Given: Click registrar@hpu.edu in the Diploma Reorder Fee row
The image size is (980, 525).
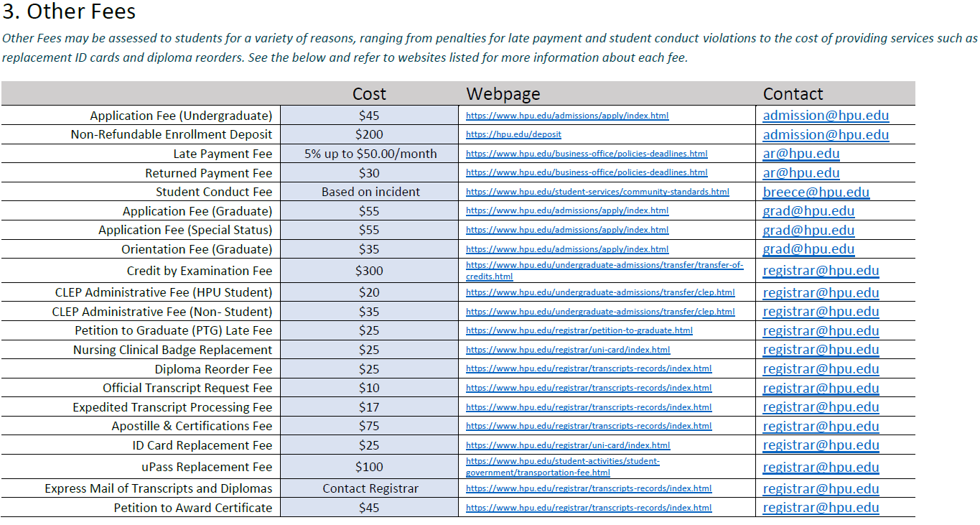Looking at the screenshot, I should pos(821,369).
